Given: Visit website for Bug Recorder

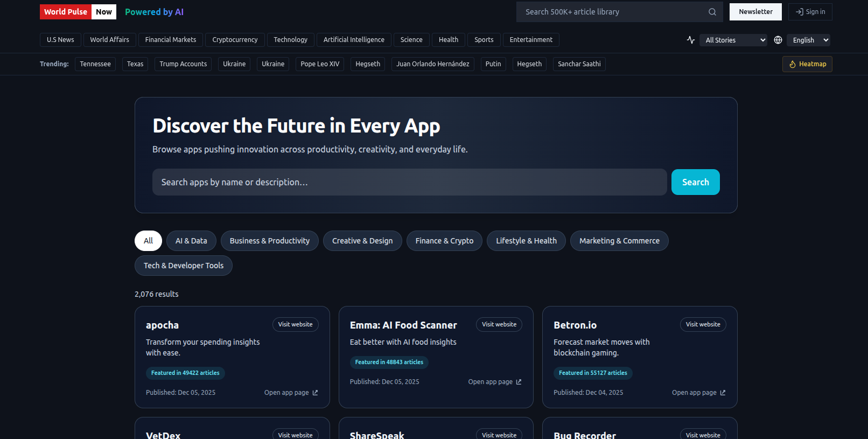Looking at the screenshot, I should 703,434.
